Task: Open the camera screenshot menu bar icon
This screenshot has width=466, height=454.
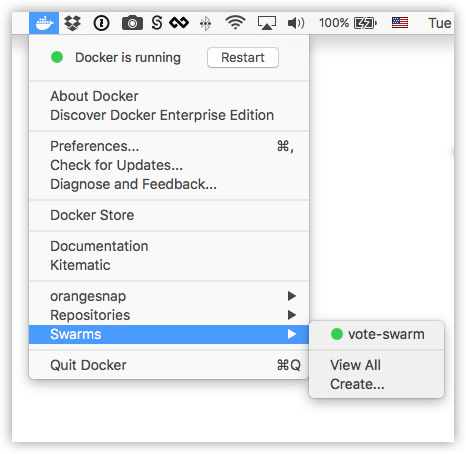Action: pyautogui.click(x=132, y=23)
